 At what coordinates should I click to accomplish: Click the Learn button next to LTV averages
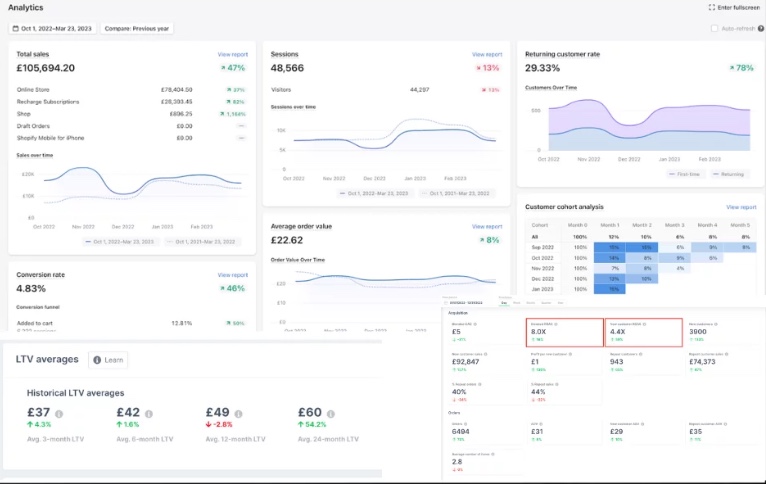pyautogui.click(x=108, y=360)
